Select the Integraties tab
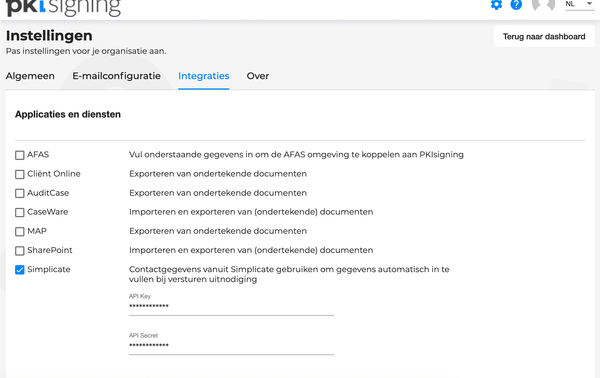The height and width of the screenshot is (378, 600). pyautogui.click(x=204, y=76)
